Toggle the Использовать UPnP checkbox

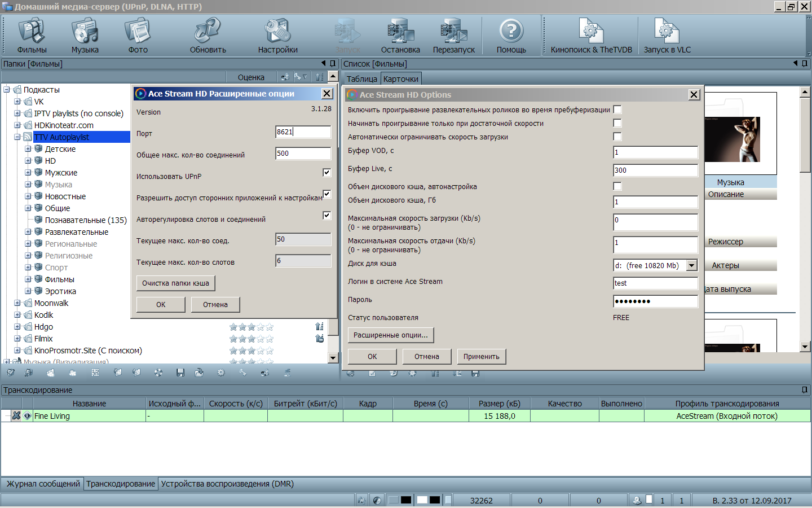coord(326,173)
